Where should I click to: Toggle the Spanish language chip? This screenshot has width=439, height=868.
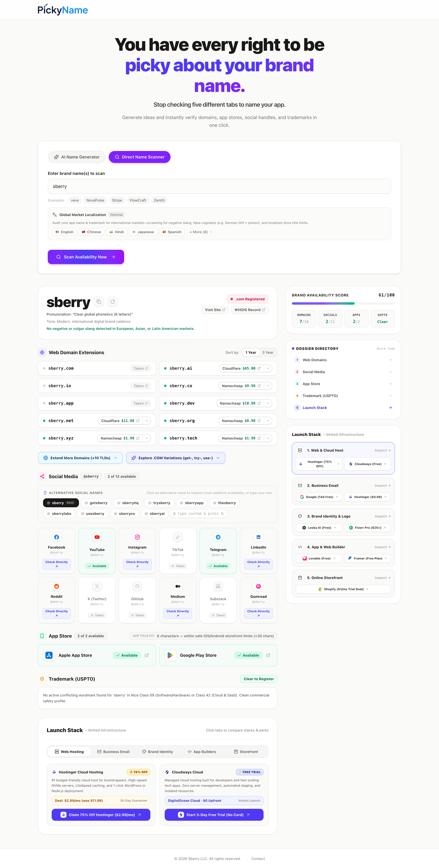coord(172,232)
